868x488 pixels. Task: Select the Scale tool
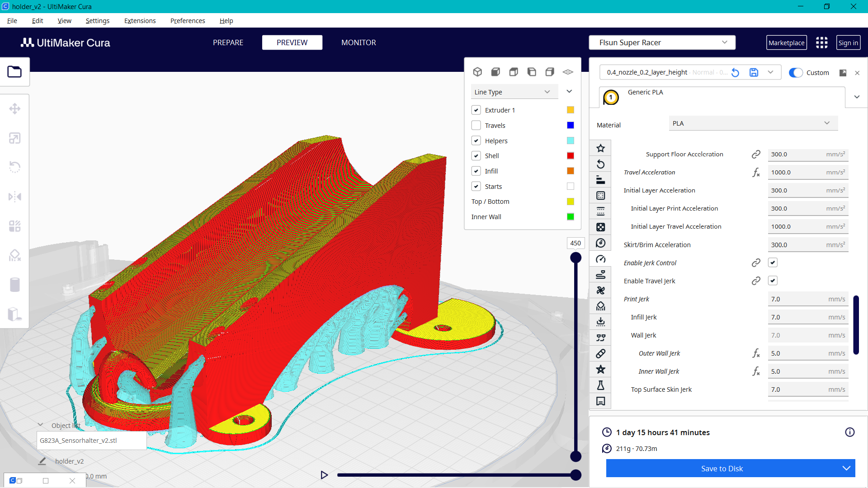[15, 138]
